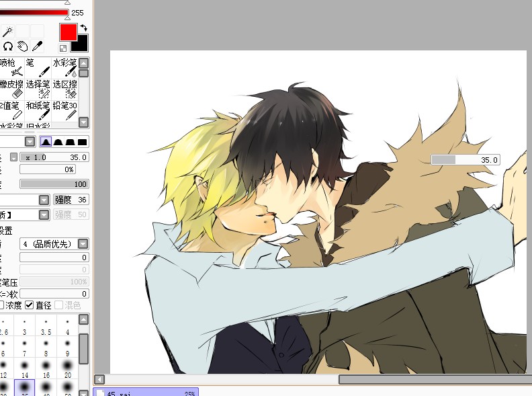Choose the second rounded brush edge shape
This screenshot has height=396, width=532.
pyautogui.click(x=58, y=142)
